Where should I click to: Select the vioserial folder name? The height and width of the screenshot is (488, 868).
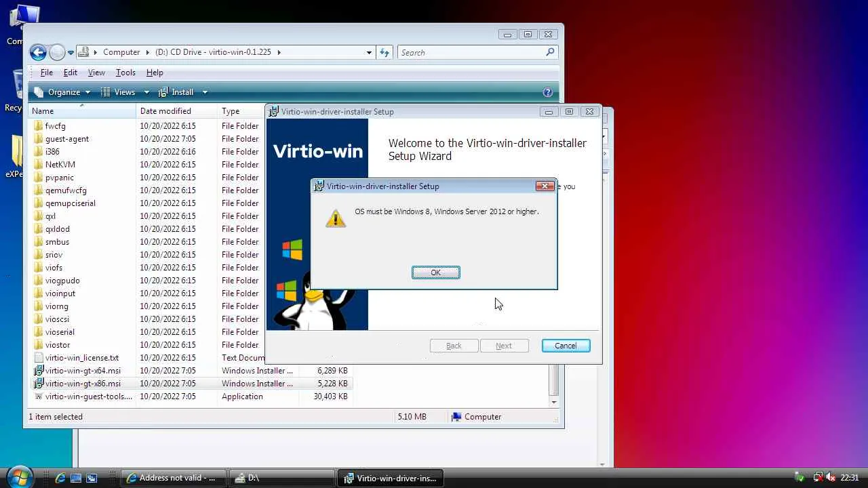coord(60,332)
